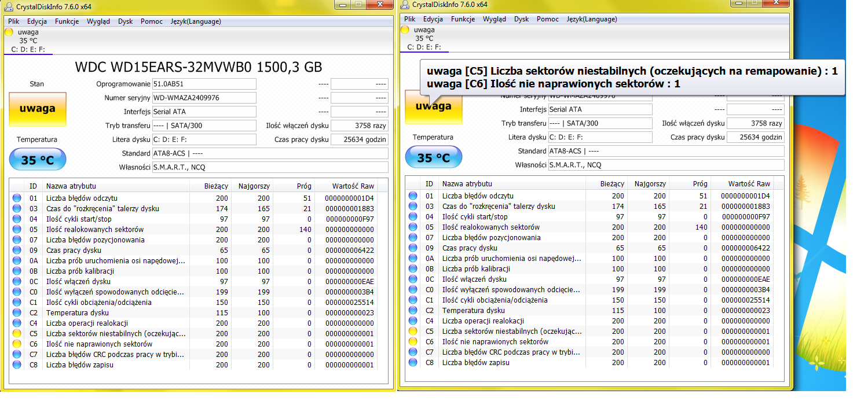Click status orb for ID 0C in right window
The width and height of the screenshot is (868, 405).
(413, 279)
